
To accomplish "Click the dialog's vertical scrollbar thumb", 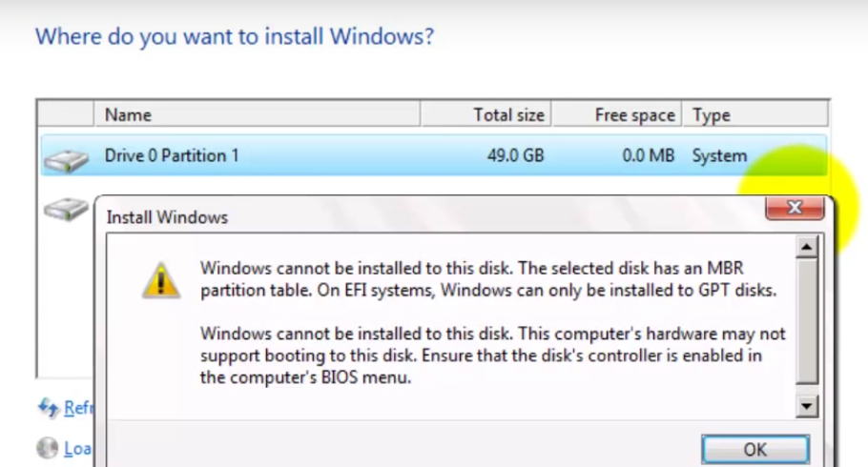I will click(807, 321).
